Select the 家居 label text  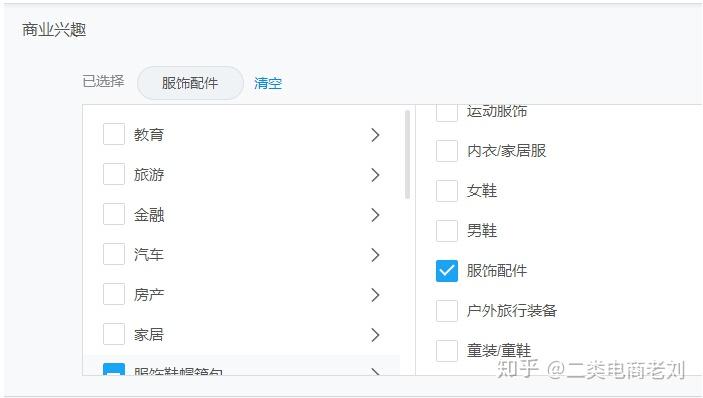[149, 334]
